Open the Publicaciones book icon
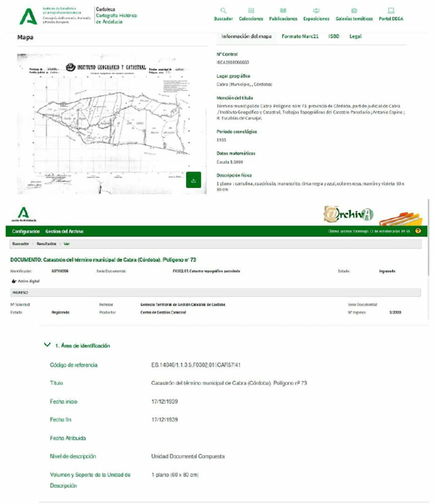Screen dimensions: 435x504 (283, 11)
